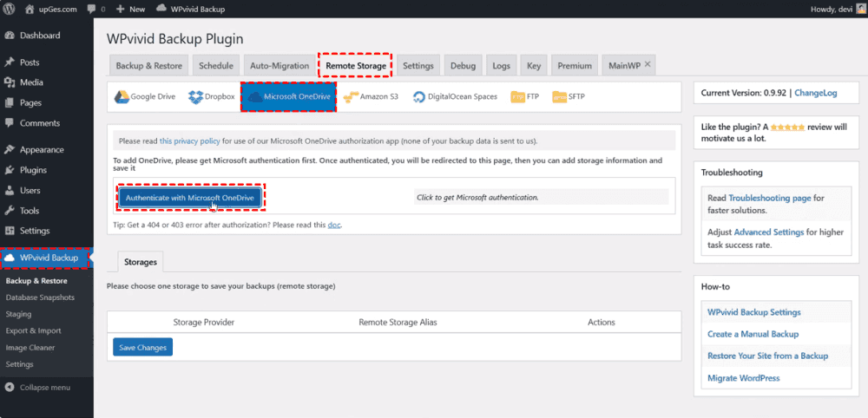Select the Storages tab
This screenshot has height=418, width=868.
click(x=141, y=262)
